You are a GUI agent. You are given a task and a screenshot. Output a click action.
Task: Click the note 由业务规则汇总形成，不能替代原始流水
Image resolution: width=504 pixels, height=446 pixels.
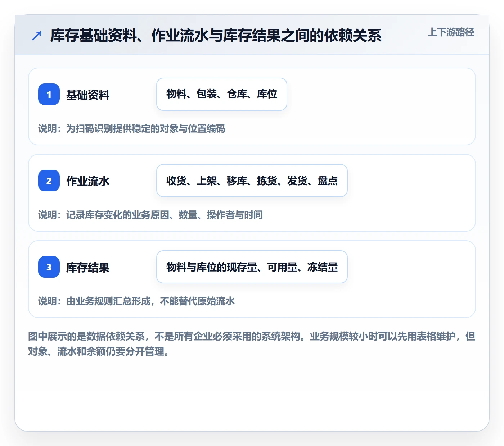[136, 301]
